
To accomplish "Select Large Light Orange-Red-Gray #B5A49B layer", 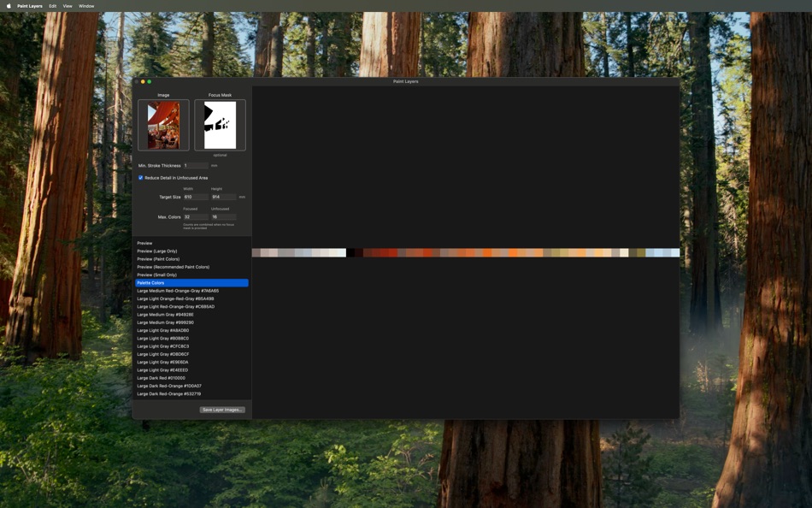I will (191, 298).
